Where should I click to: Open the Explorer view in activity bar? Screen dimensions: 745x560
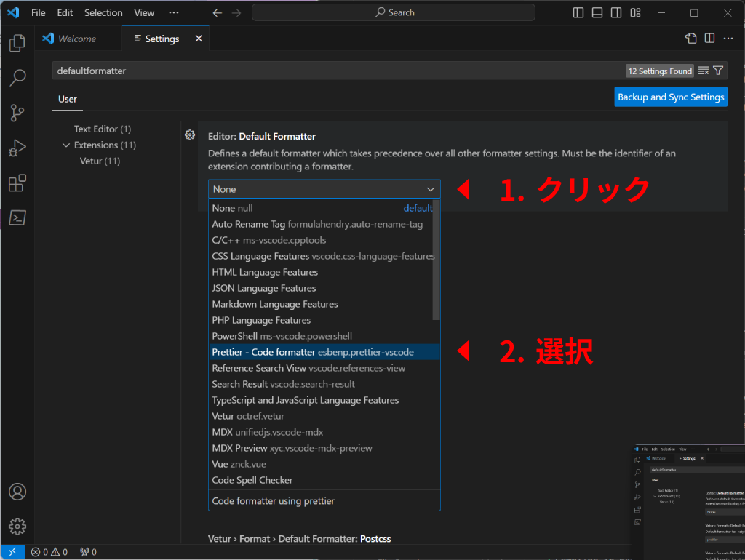(x=17, y=43)
